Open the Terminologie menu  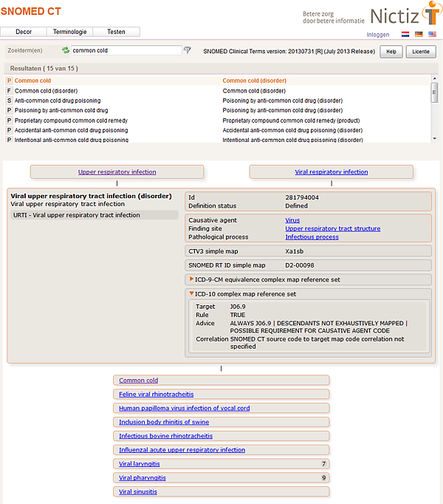pyautogui.click(x=70, y=32)
